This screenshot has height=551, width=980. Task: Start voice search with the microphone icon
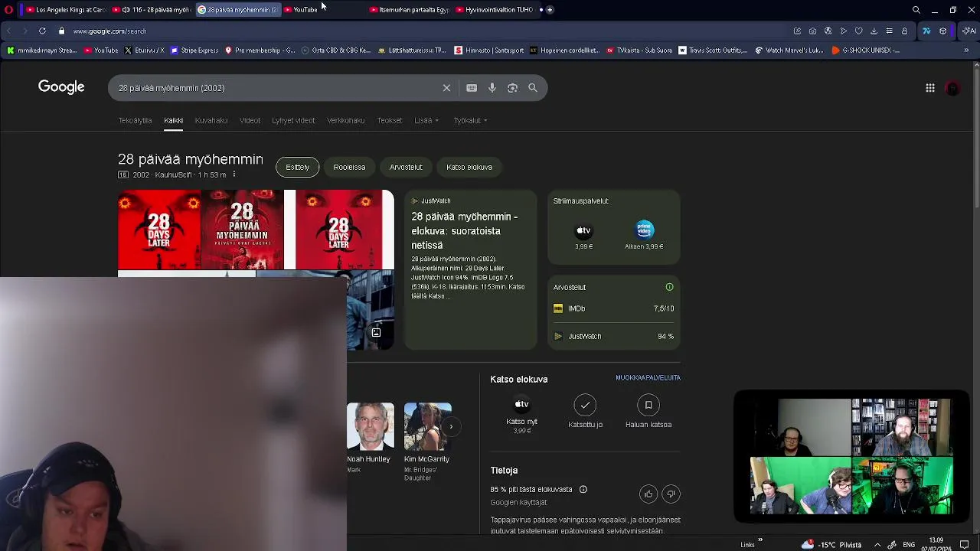click(x=492, y=88)
